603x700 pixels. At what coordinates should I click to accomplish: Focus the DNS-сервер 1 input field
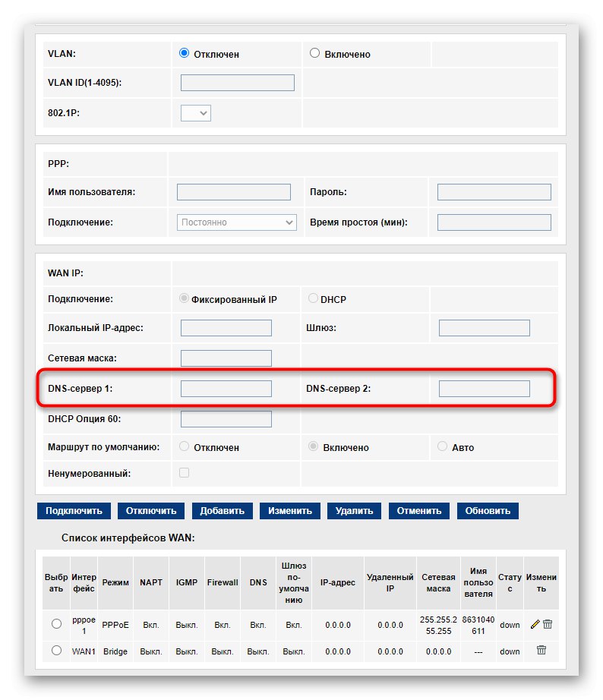[x=226, y=389]
